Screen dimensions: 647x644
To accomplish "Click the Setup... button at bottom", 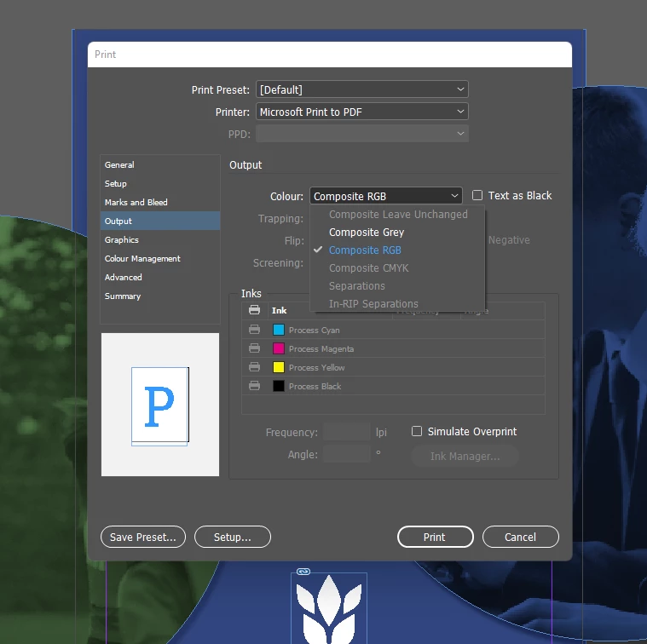I will 233,537.
